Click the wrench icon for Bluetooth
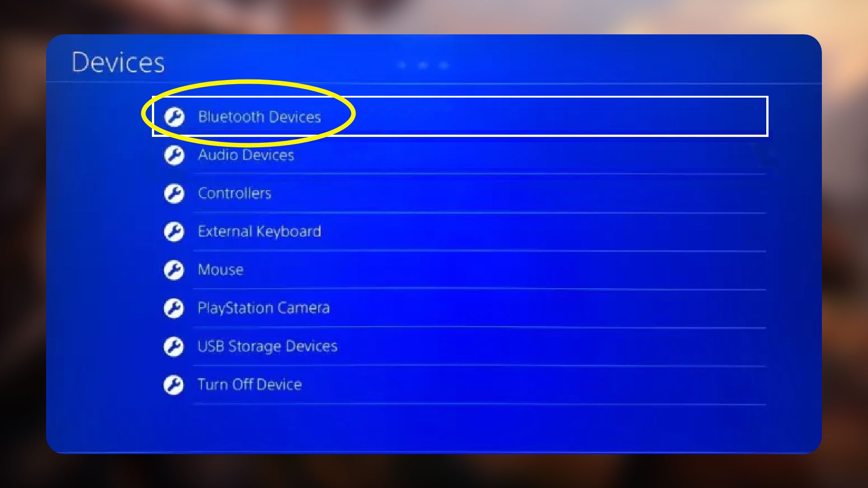 [x=174, y=116]
